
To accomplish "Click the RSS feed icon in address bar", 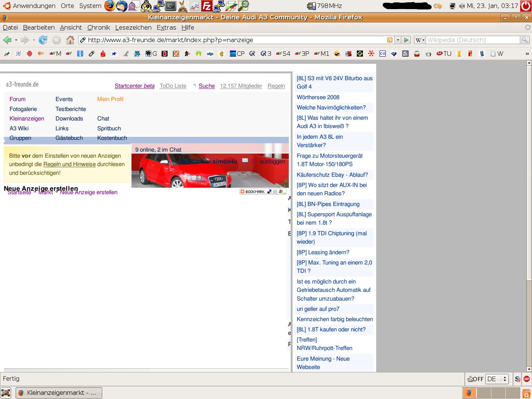I will point(389,40).
